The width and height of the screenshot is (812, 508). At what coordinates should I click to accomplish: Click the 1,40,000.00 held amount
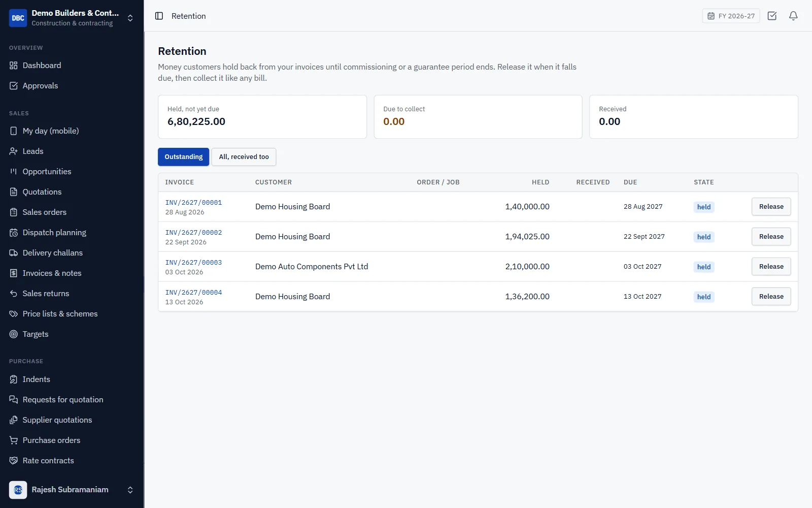(527, 207)
